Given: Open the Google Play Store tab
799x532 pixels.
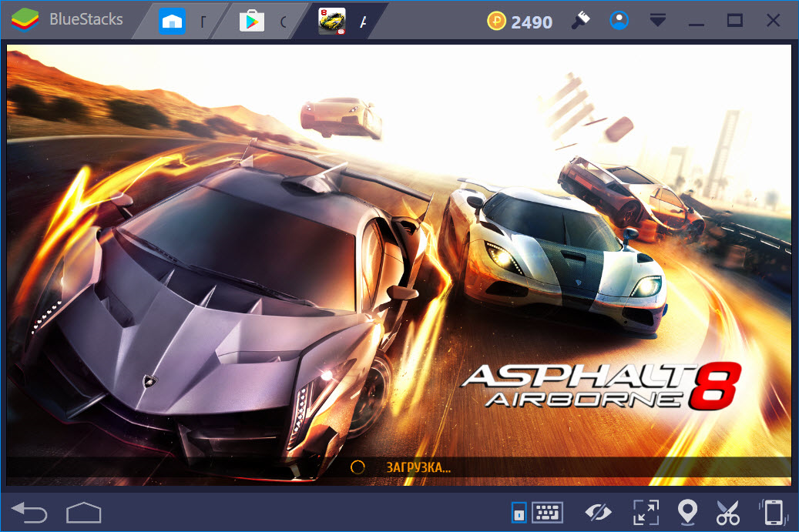Looking at the screenshot, I should click(x=252, y=22).
